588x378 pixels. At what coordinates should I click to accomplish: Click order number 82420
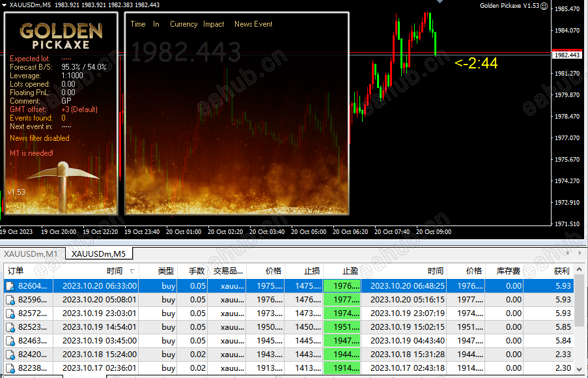click(33, 355)
